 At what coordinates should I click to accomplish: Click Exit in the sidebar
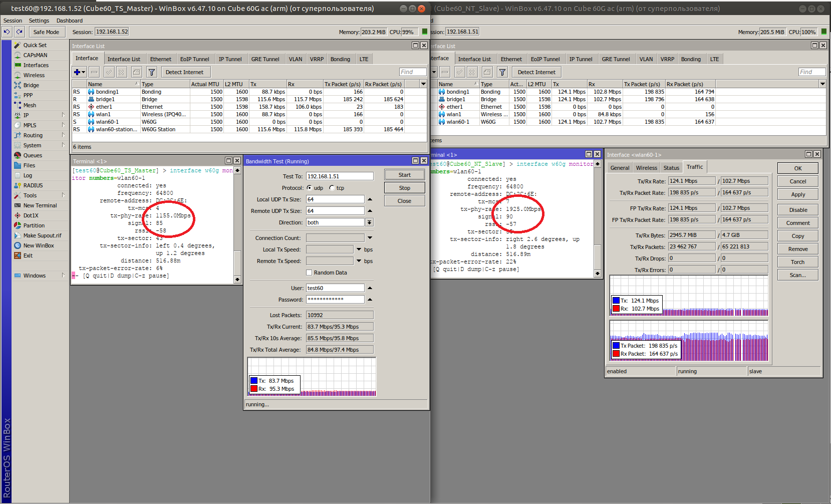[x=28, y=256]
